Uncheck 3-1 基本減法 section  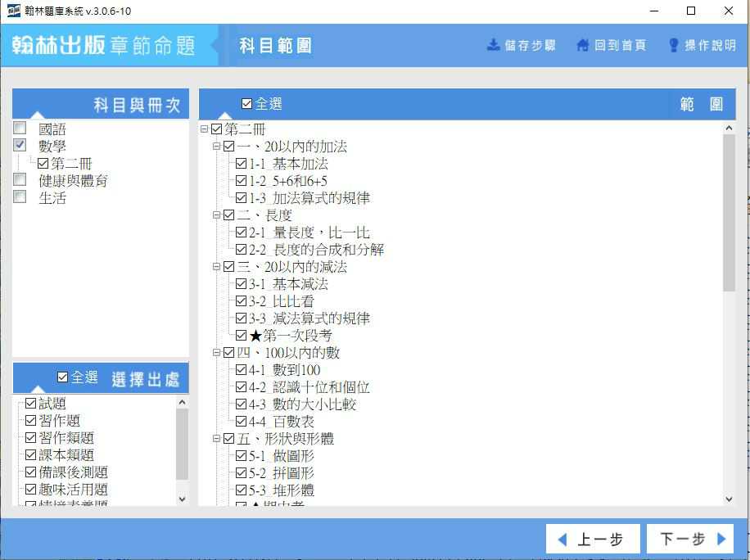pyautogui.click(x=241, y=284)
